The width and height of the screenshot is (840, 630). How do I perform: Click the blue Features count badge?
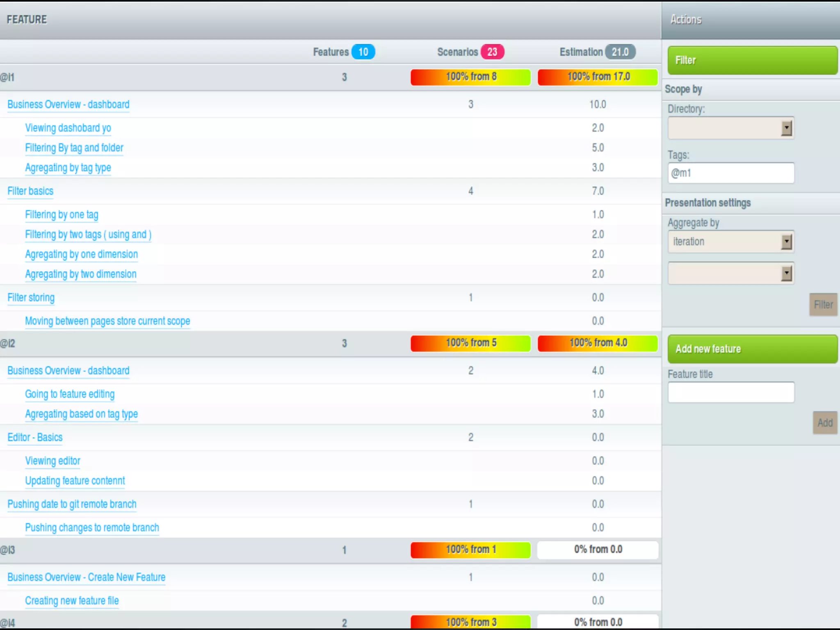[x=363, y=52]
